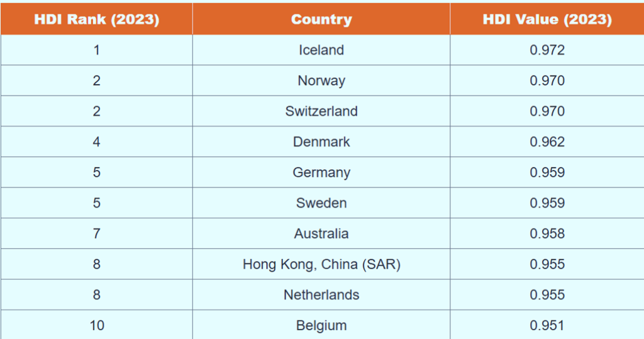This screenshot has height=339, width=644.
Task: Click the Netherlands country cell
Action: pos(321,294)
